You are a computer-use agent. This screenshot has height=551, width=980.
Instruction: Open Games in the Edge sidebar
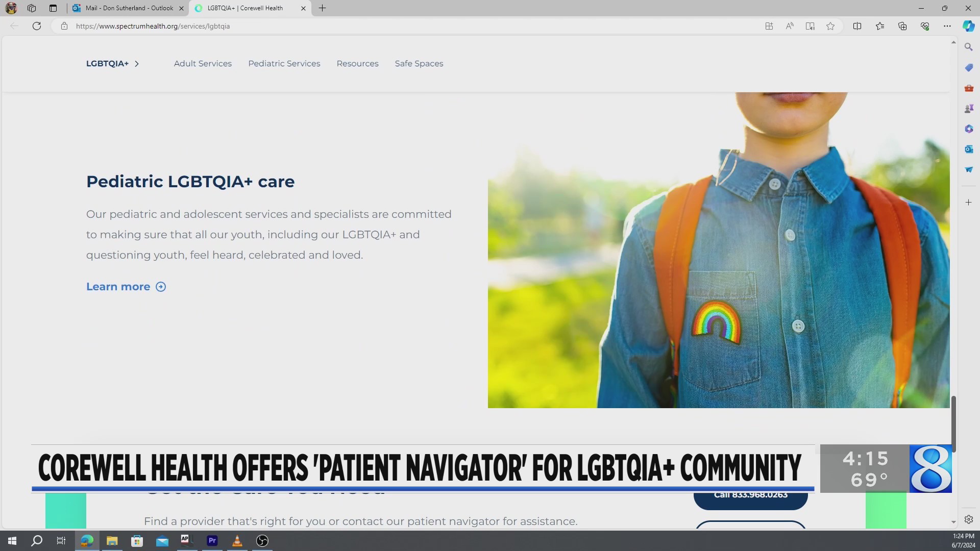[968, 108]
